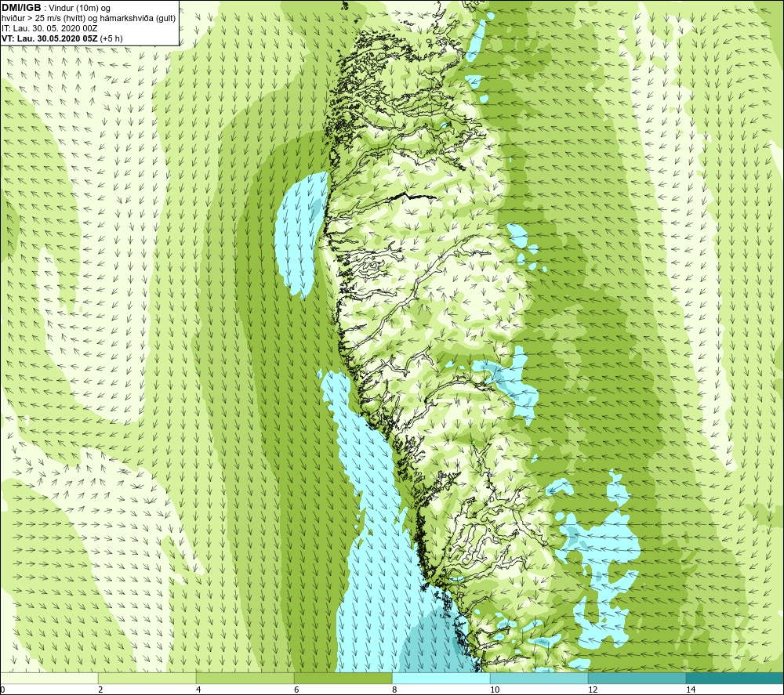
Task: Click the "IT: Lau. 30. 05. 2020 00Z" line
Action: (x=49, y=28)
